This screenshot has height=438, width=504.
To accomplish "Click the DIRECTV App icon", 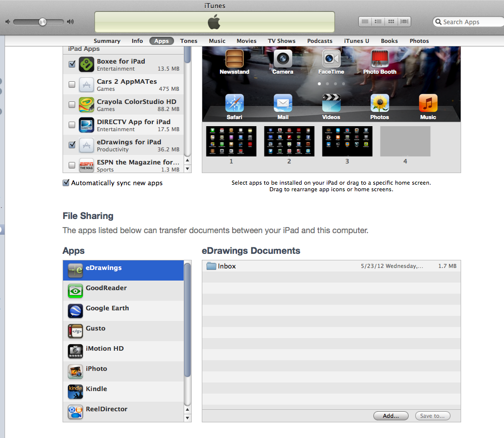I will (x=86, y=125).
